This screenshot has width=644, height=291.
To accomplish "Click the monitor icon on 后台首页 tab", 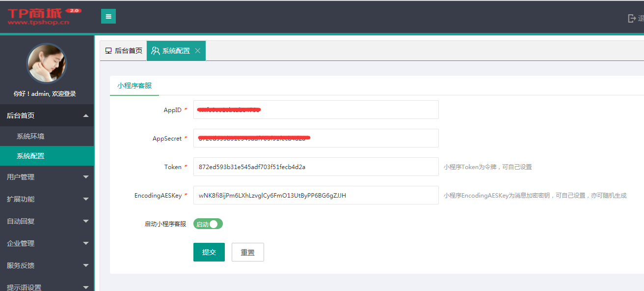I will [108, 51].
